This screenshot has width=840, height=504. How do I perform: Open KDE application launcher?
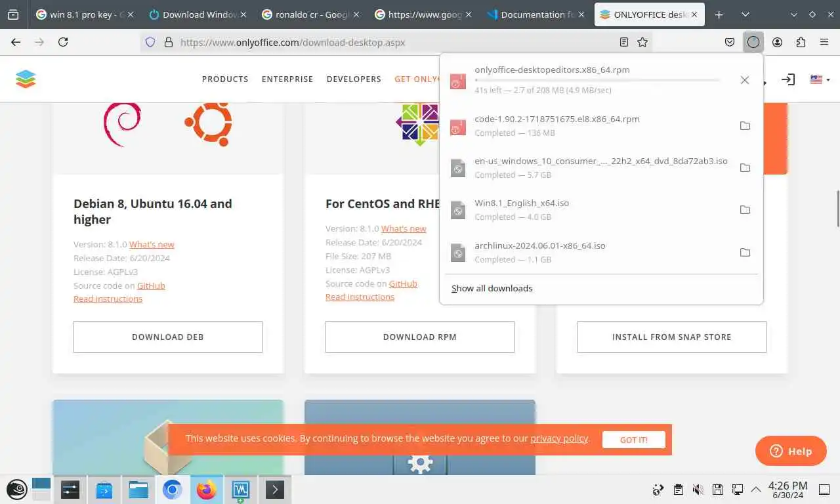click(x=16, y=490)
